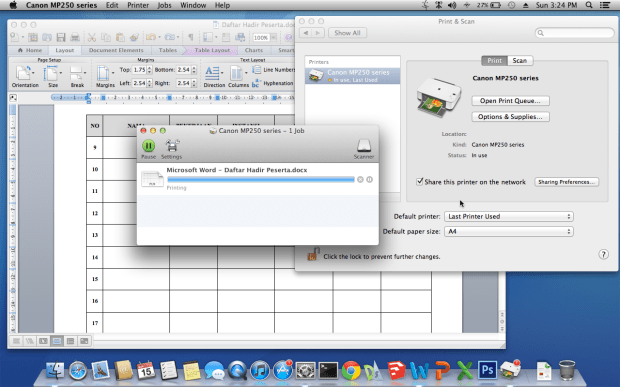
Task: Switch to the Table Layout tab
Action: (212, 50)
